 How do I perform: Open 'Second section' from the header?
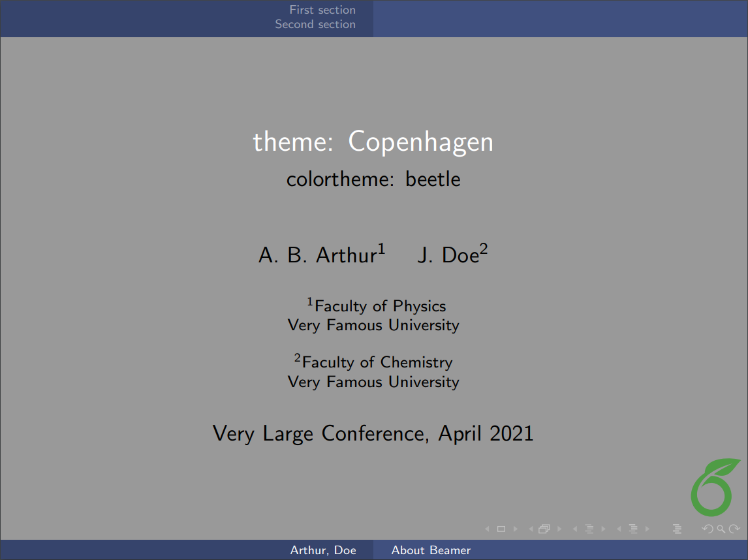pyautogui.click(x=315, y=24)
